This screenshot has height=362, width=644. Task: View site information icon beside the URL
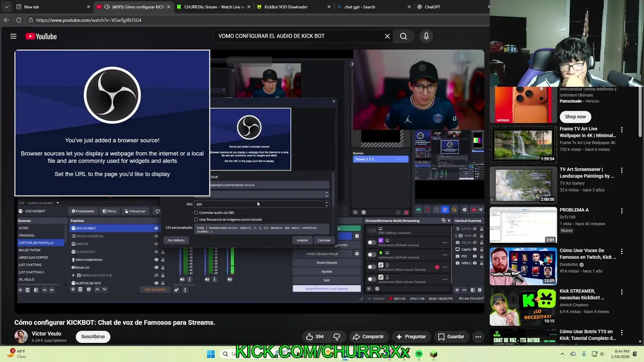point(31,20)
